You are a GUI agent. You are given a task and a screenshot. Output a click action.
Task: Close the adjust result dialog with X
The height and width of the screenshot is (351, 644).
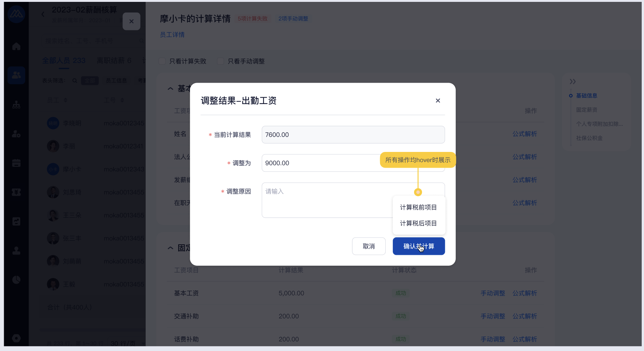coord(438,101)
